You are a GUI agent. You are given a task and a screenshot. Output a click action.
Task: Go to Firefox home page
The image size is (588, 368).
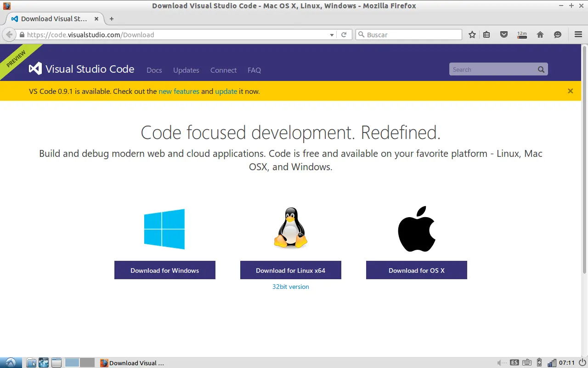coord(540,34)
